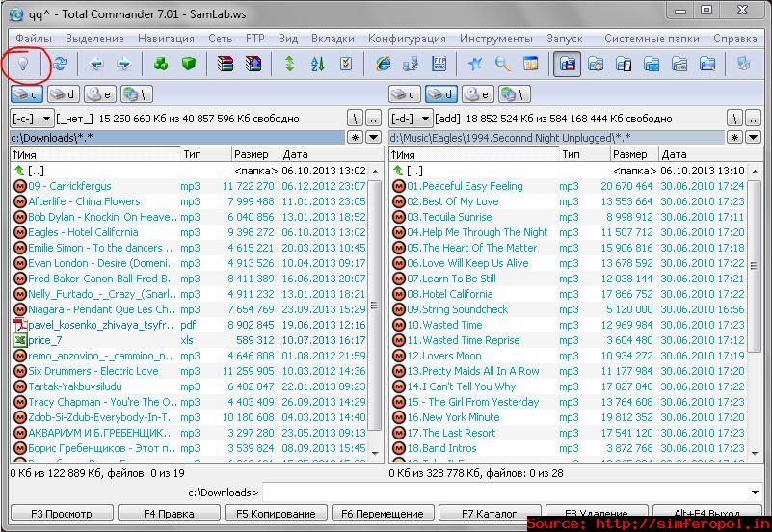Expand left panel directory history arrow

tap(374, 137)
